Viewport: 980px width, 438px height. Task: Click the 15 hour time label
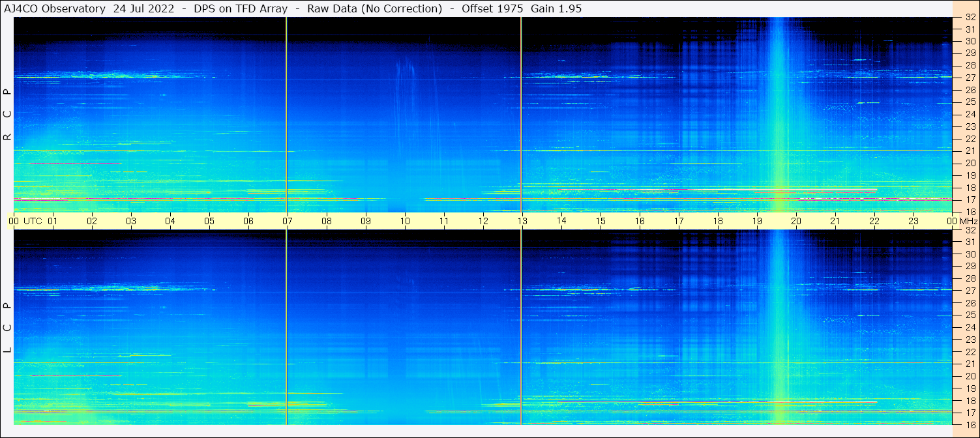601,221
